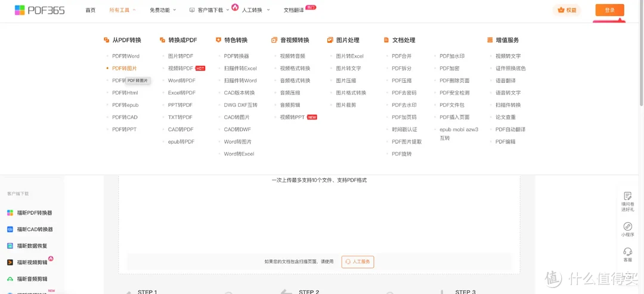
Task: Click the 文档处理 category icon
Action: click(x=386, y=40)
